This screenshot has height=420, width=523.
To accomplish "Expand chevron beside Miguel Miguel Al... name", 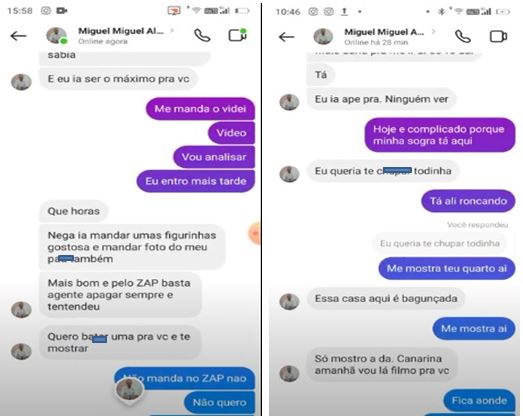I will click(172, 31).
